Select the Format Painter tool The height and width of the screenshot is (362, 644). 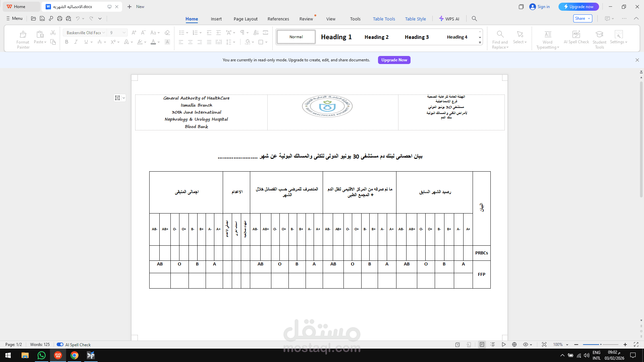pyautogui.click(x=23, y=38)
